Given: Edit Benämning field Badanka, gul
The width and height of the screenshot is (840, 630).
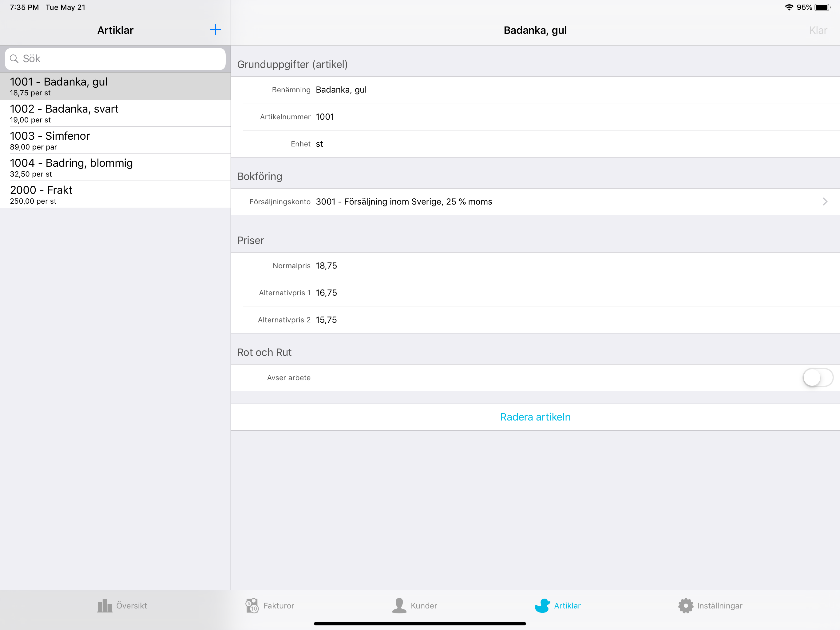Looking at the screenshot, I should pyautogui.click(x=341, y=90).
